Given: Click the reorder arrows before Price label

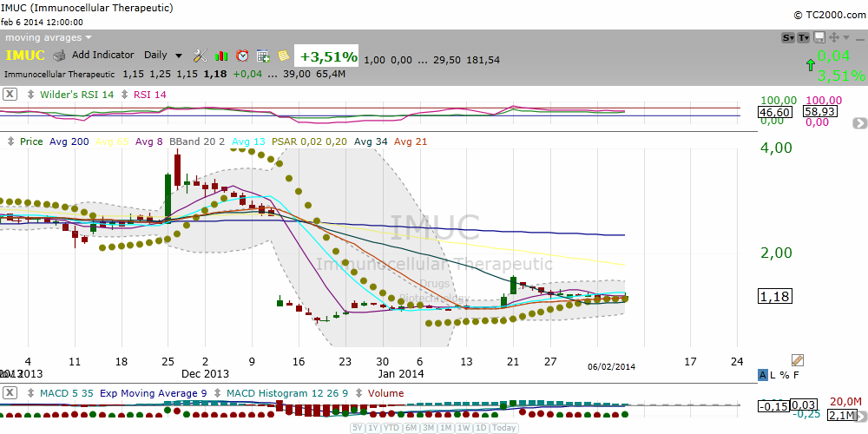Looking at the screenshot, I should point(10,141).
